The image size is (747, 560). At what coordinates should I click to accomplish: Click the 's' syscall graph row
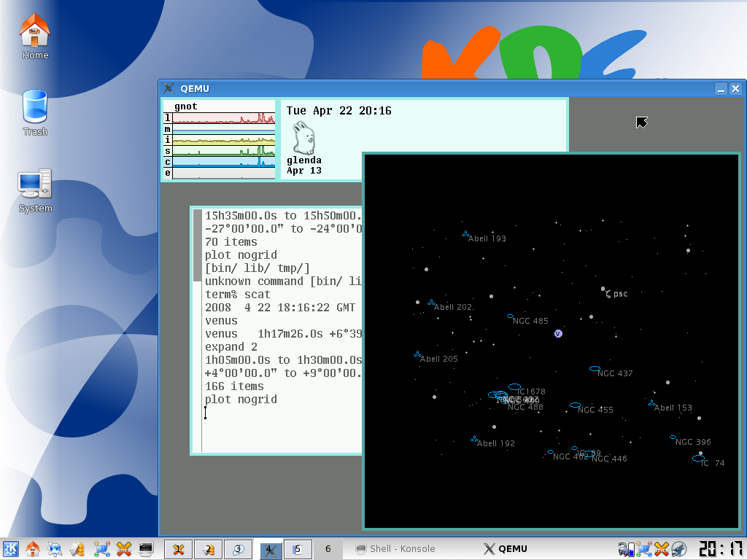tap(220, 151)
